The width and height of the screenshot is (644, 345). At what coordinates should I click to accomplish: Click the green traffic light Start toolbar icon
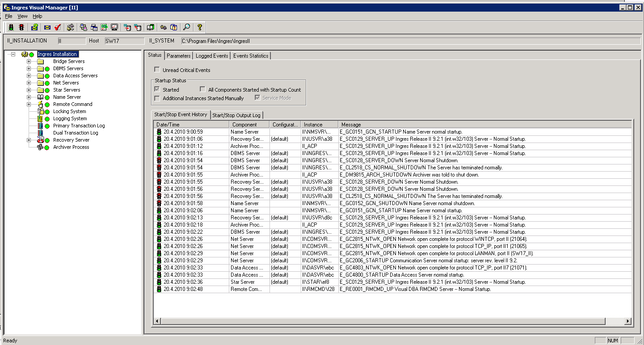tap(11, 27)
